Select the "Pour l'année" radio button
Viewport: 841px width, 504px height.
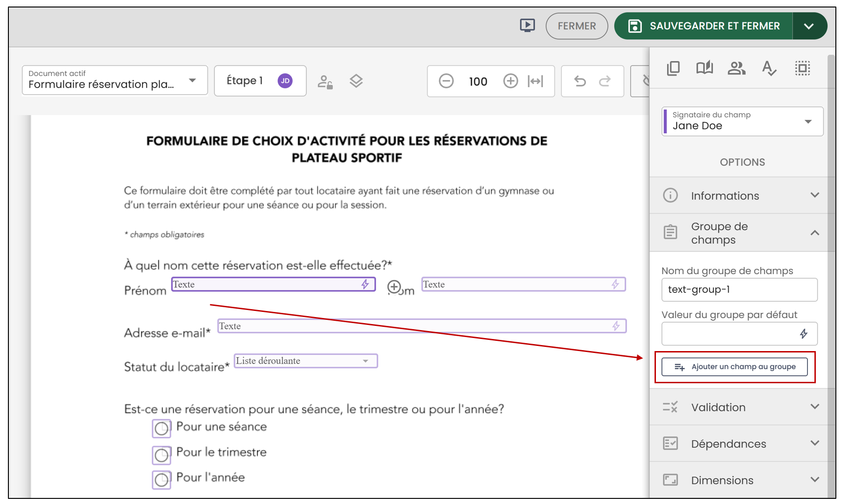point(161,480)
